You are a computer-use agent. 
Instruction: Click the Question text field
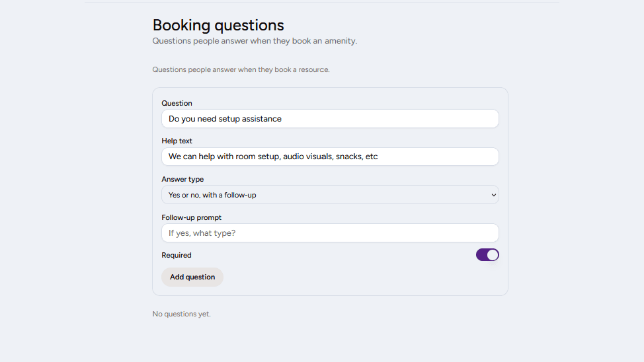pyautogui.click(x=330, y=119)
